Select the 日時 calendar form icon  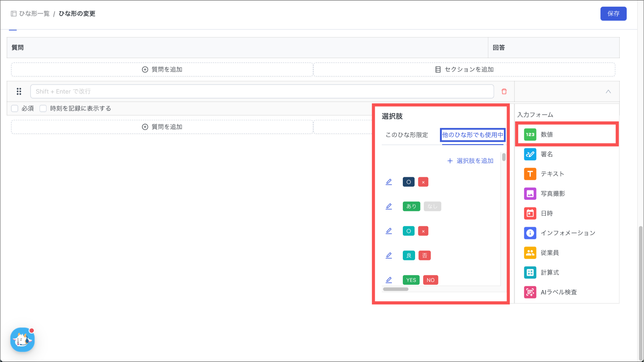(530, 213)
